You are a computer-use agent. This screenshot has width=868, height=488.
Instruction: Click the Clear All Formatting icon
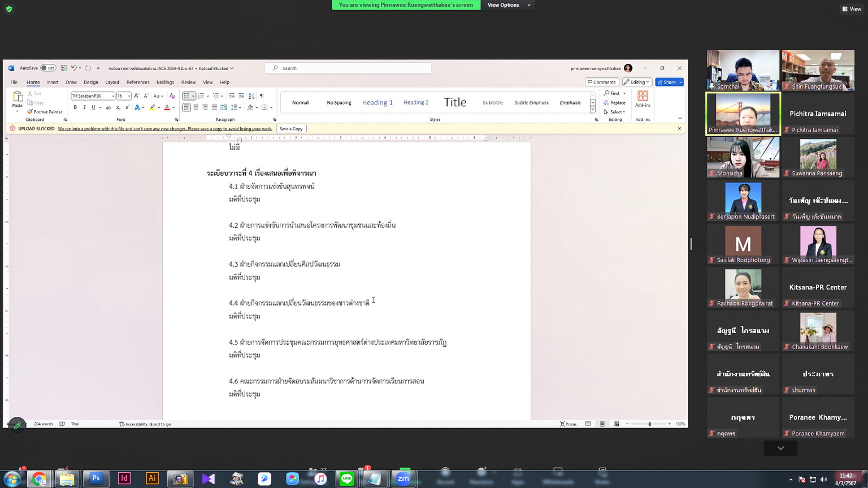click(x=172, y=96)
